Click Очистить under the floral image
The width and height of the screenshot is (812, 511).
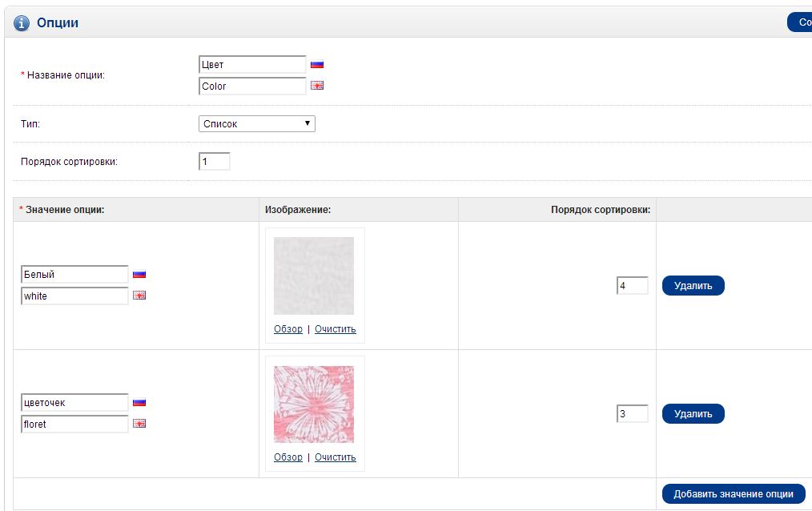coord(335,457)
